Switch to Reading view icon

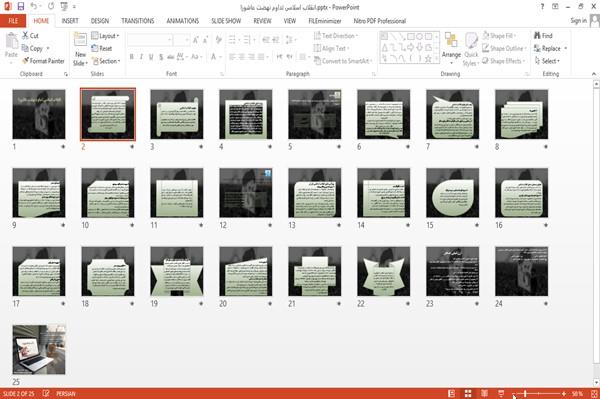(484, 393)
